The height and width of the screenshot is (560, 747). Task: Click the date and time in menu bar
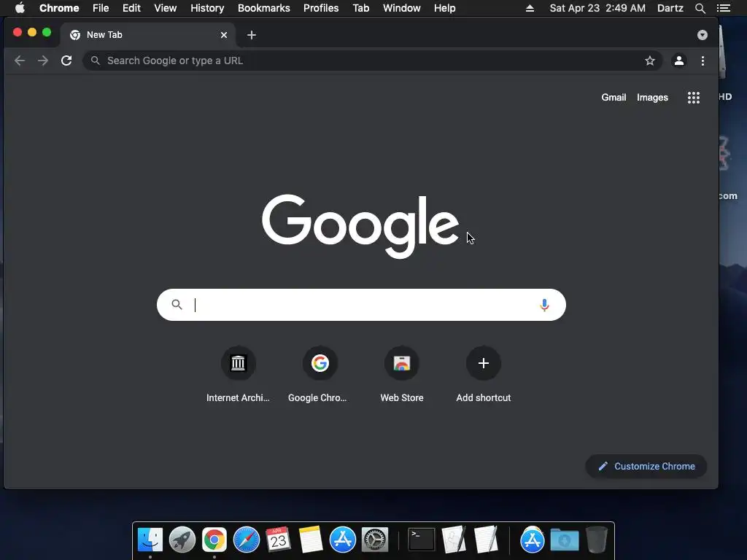coord(597,8)
